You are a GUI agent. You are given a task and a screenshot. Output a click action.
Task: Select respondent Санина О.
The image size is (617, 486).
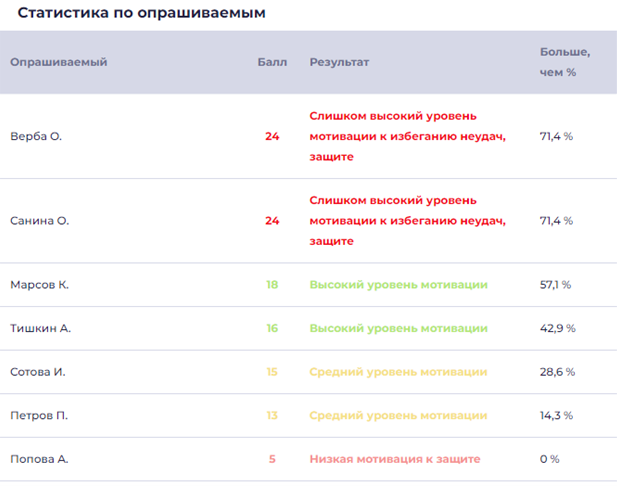[x=40, y=221]
